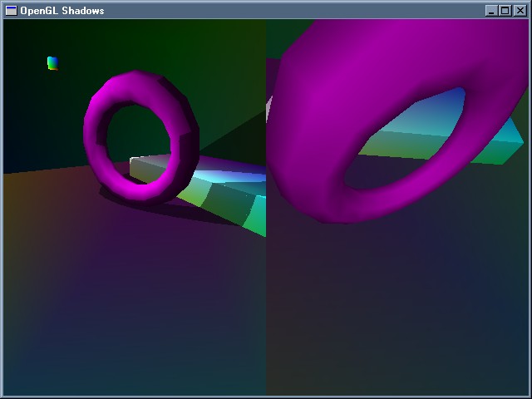
Task: Open the system menu icon in title bar
Action: click(x=11, y=10)
